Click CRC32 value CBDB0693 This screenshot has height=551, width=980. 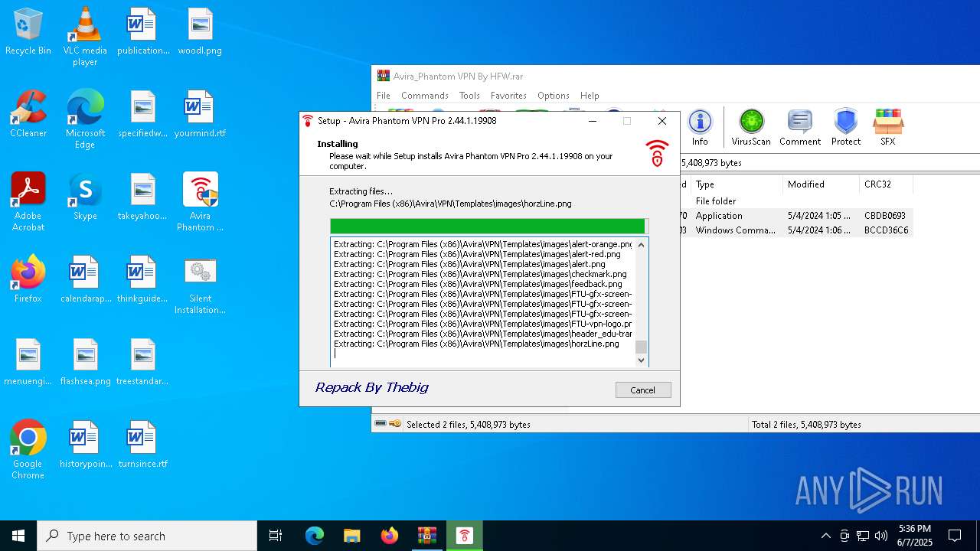pos(885,216)
